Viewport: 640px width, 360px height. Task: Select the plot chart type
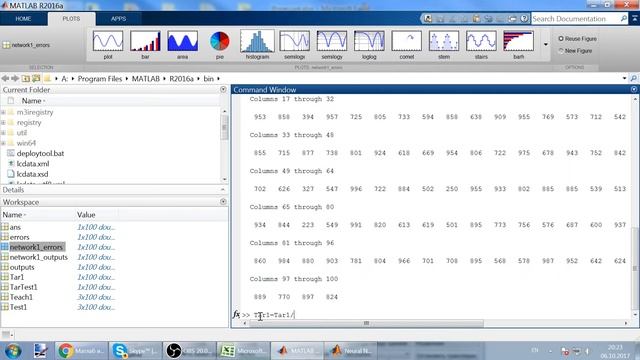(x=108, y=45)
